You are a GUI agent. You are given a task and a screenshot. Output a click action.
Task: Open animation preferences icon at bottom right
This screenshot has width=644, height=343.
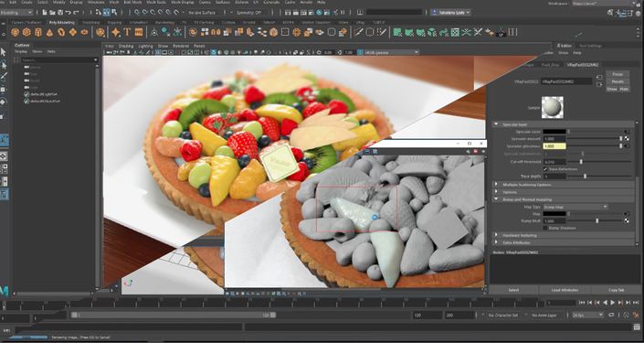pyautogui.click(x=636, y=315)
